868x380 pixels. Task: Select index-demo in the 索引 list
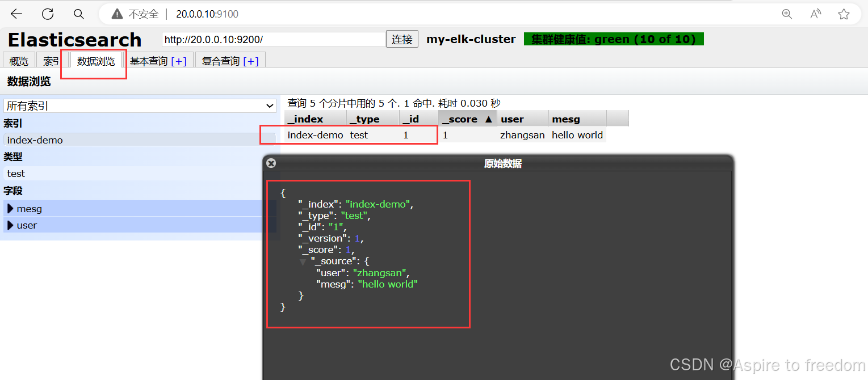click(140, 140)
